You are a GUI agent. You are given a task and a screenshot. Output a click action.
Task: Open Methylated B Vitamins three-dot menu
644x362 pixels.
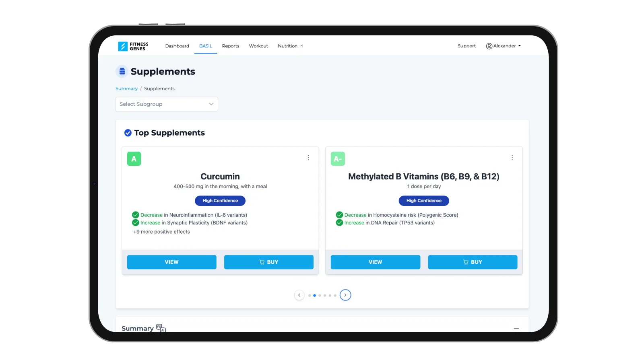512,158
